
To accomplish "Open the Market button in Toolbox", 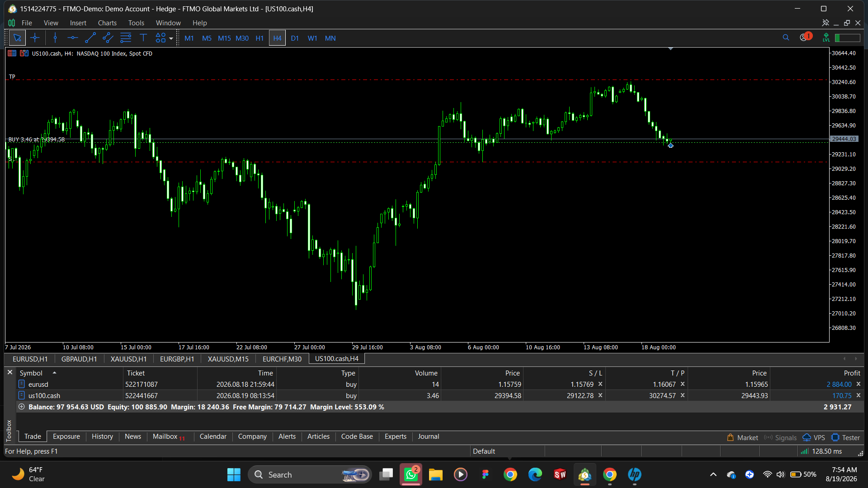I will pos(742,437).
